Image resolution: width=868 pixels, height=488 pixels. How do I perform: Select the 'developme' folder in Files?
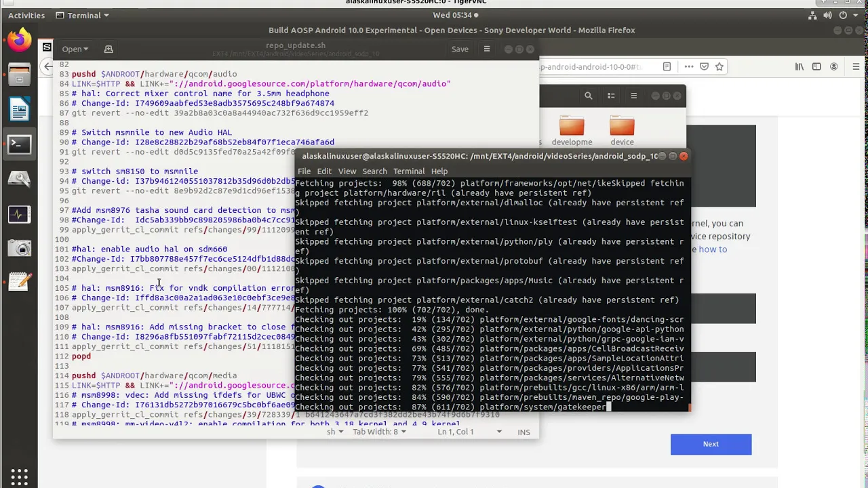click(x=572, y=131)
